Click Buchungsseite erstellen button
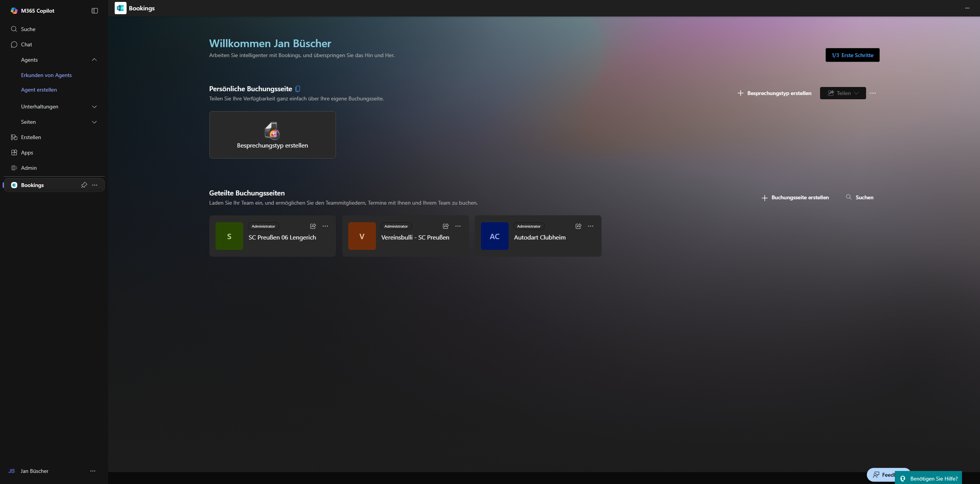 pyautogui.click(x=795, y=197)
